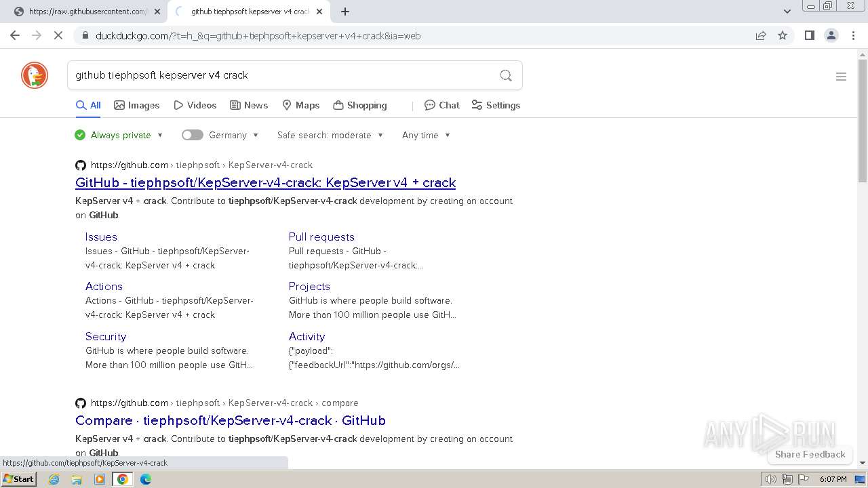This screenshot has width=868, height=488.
Task: Stop page loading with the X button
Action: (58, 35)
